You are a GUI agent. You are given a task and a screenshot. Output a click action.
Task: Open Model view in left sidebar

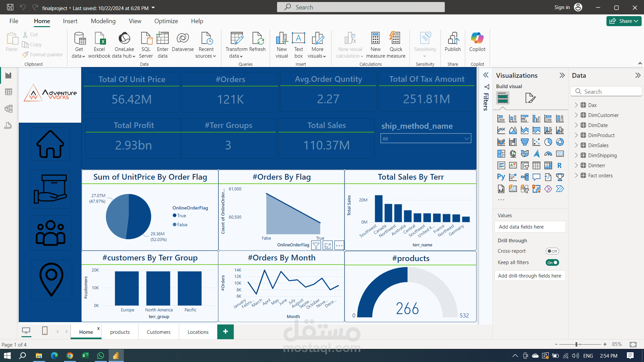pyautogui.click(x=8, y=109)
